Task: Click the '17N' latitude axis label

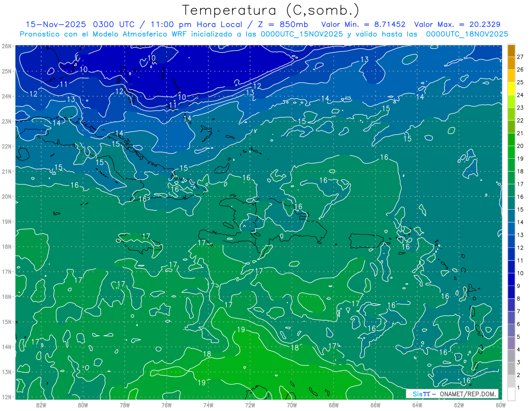Action: coord(6,271)
